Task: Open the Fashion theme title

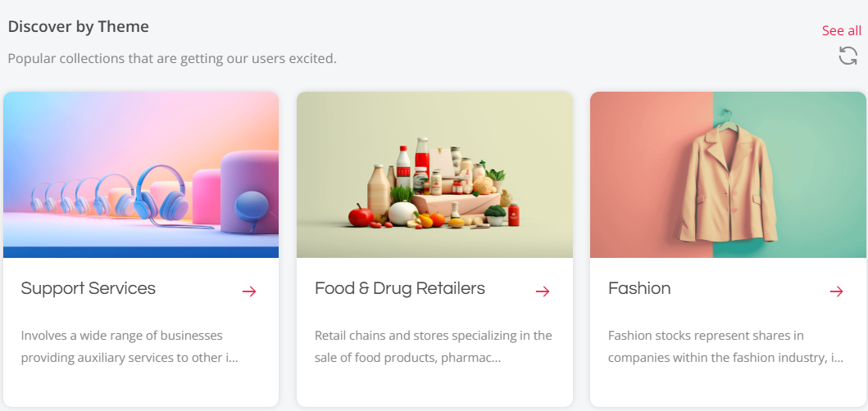Action: pos(639,288)
